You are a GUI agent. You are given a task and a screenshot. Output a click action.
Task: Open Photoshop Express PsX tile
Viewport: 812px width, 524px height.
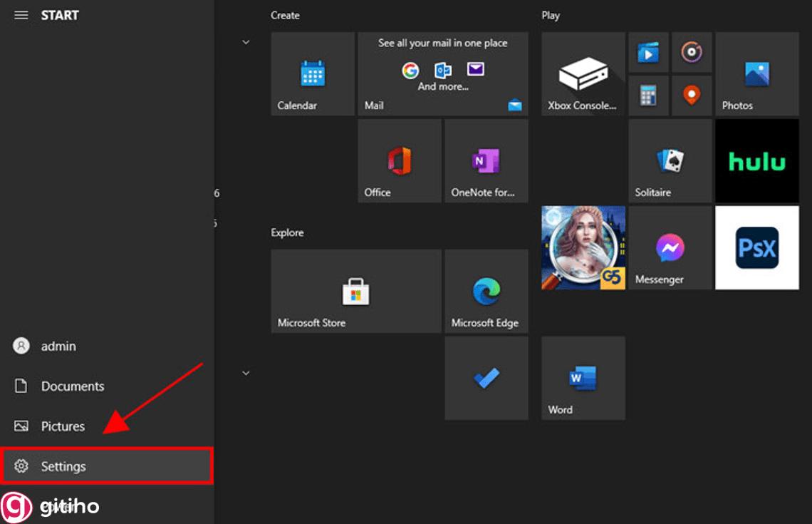pos(756,248)
